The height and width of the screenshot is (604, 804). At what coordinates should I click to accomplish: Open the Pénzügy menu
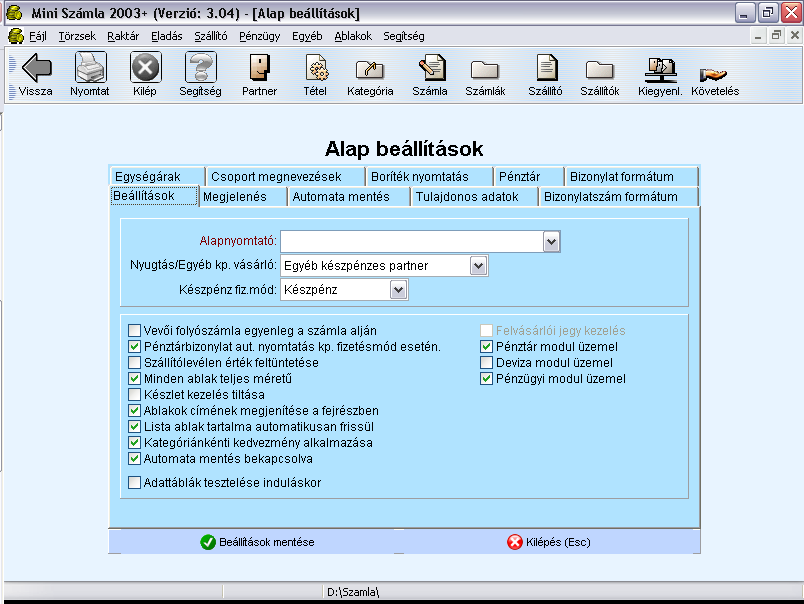(x=259, y=36)
